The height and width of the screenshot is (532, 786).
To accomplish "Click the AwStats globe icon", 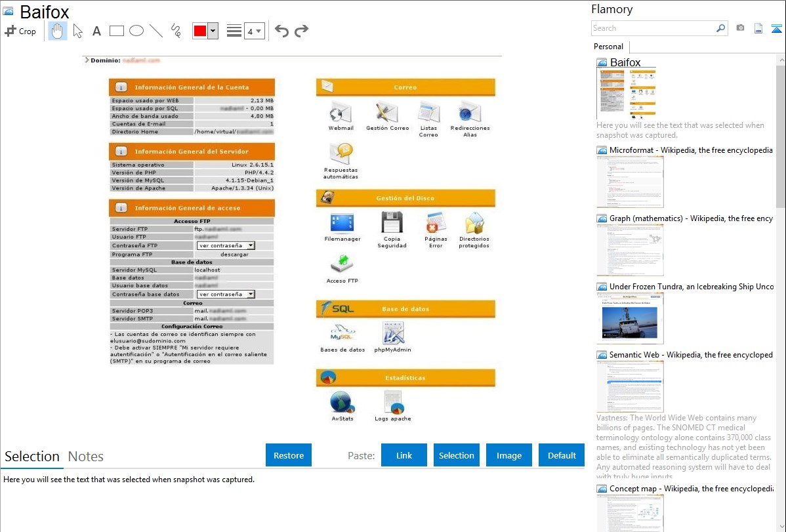I will 342,403.
